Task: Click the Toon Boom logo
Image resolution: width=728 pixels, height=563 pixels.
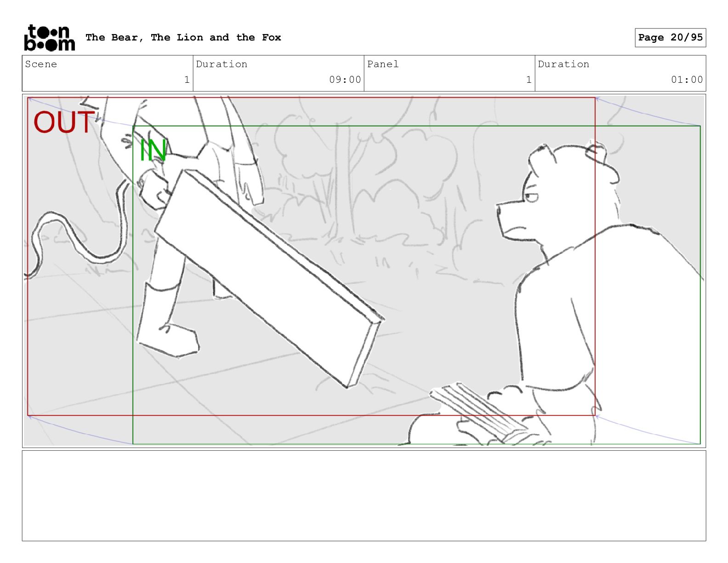Action: (x=49, y=38)
